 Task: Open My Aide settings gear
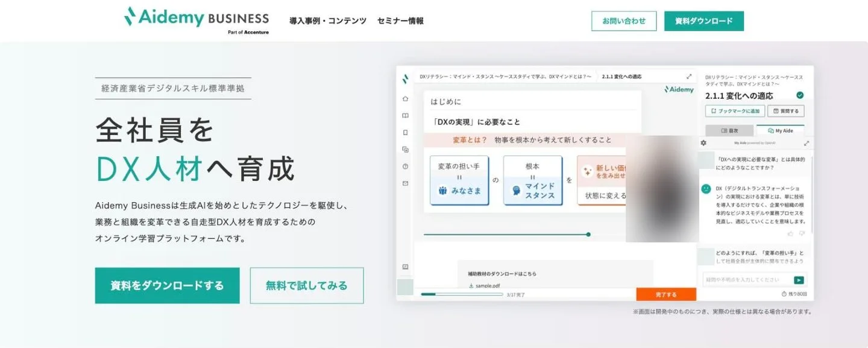(x=703, y=143)
